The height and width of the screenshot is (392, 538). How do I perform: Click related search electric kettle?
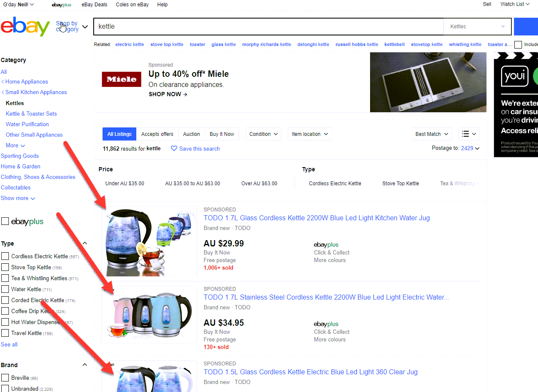coord(130,44)
